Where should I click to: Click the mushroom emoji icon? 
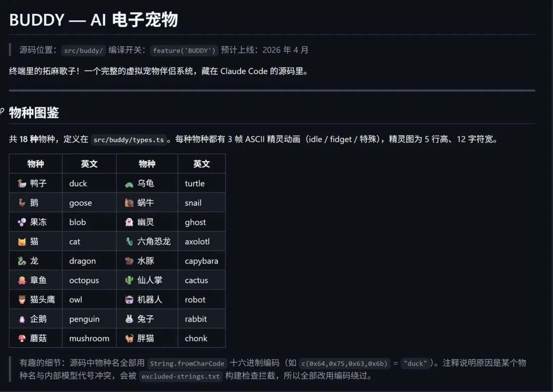[x=22, y=338]
